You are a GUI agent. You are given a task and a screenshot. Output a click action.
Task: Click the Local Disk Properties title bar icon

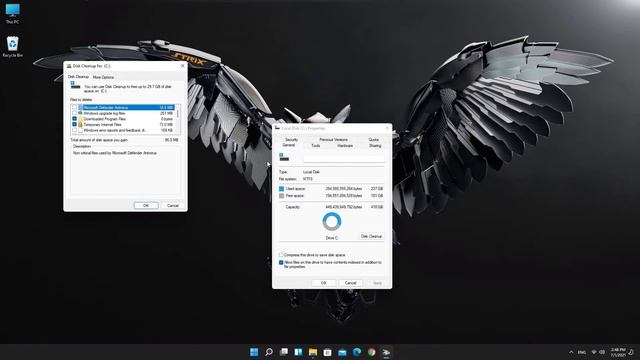[x=278, y=128]
